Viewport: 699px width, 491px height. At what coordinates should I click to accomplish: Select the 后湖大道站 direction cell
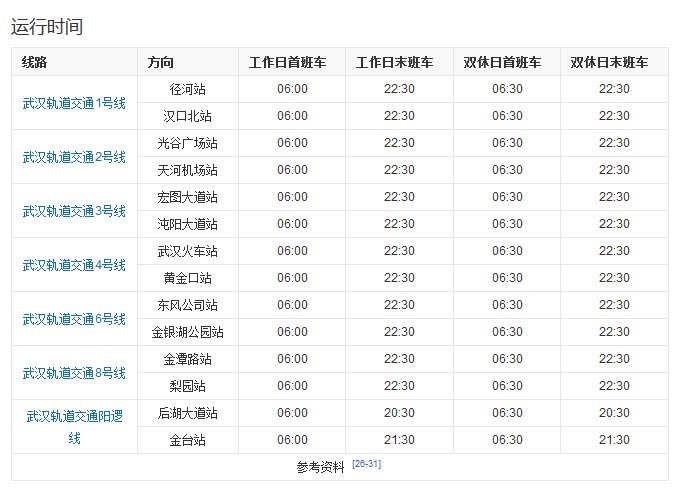pos(188,413)
